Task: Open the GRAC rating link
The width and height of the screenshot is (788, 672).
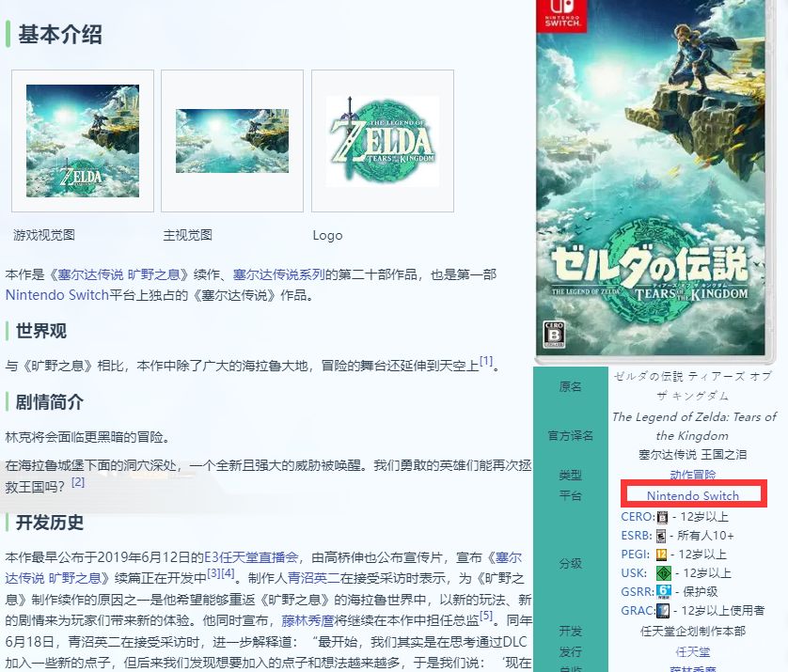Action: click(x=638, y=611)
